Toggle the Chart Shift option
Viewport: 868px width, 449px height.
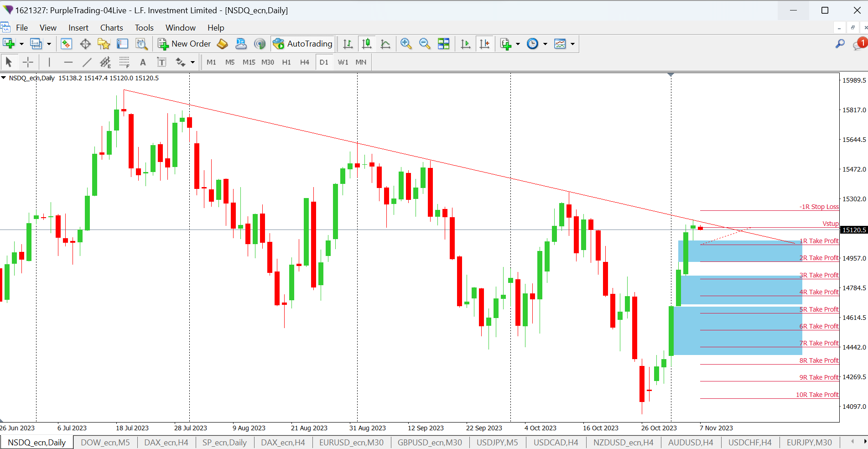(484, 44)
